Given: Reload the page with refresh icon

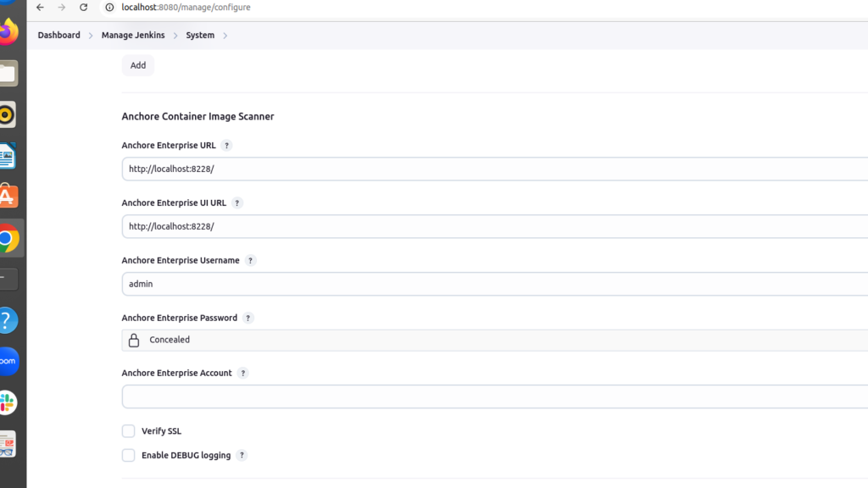Looking at the screenshot, I should 84,7.
